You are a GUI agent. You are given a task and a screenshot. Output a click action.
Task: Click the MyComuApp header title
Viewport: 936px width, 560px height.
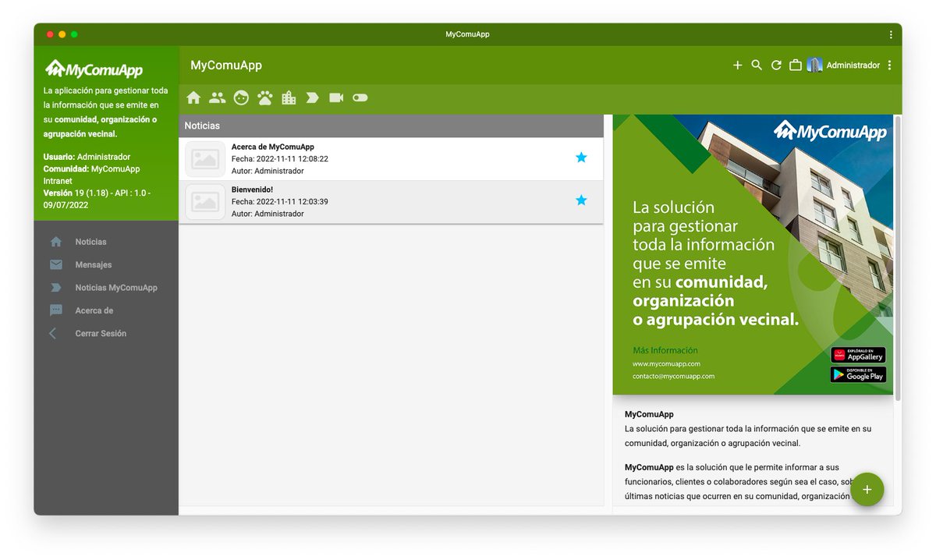point(226,66)
